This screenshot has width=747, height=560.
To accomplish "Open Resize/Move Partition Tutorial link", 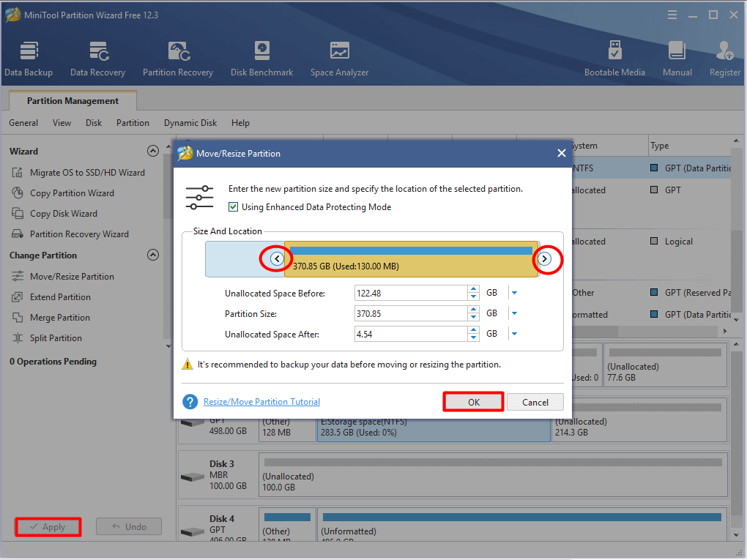I will coord(261,401).
